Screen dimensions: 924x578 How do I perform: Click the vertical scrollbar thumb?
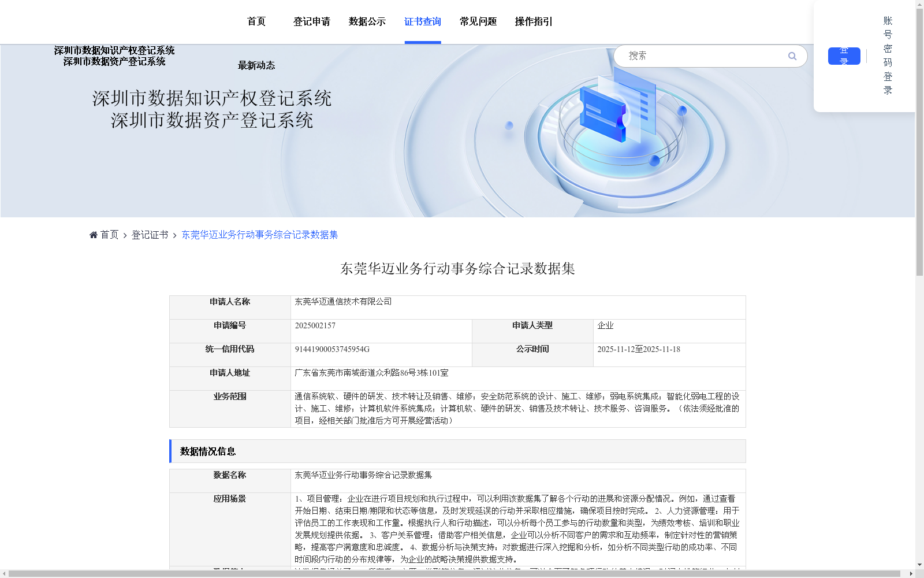click(x=919, y=142)
